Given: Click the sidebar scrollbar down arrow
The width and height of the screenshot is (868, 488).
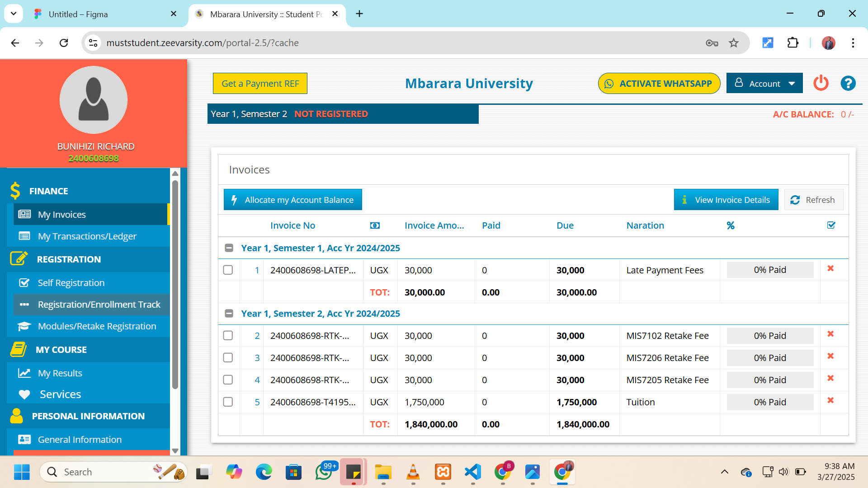Looking at the screenshot, I should (x=175, y=451).
